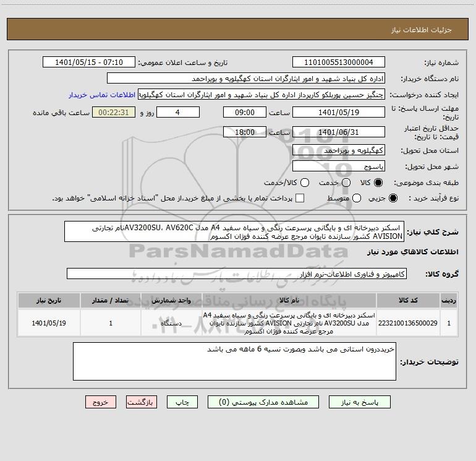Click remaining days field showing 4

coord(178,112)
